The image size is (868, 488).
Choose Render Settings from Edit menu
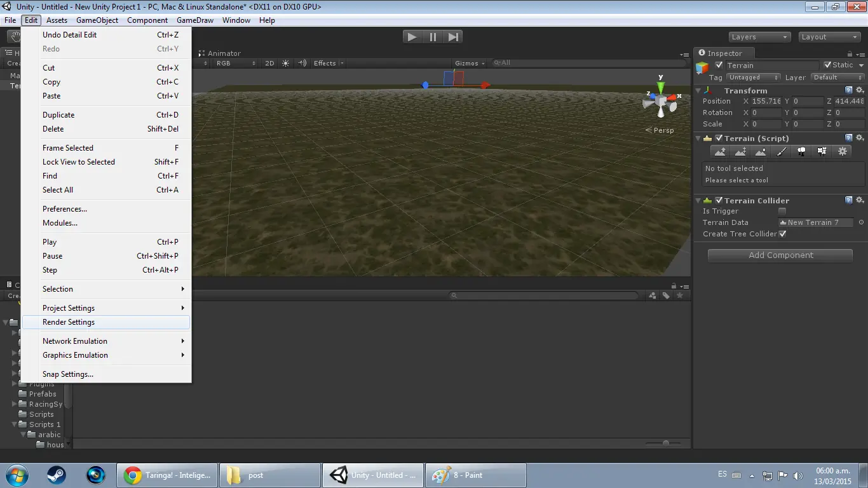[106, 322]
